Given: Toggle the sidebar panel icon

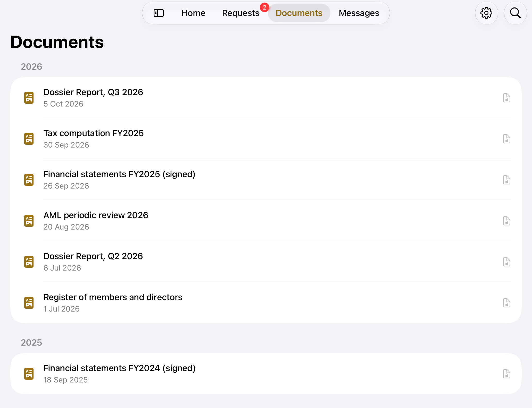Looking at the screenshot, I should [159, 13].
